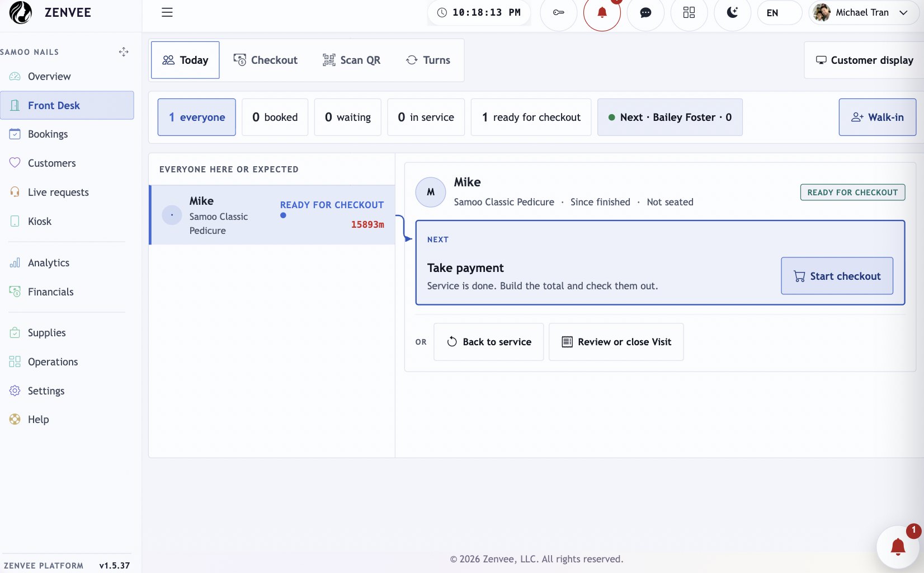The image size is (924, 573).
Task: Toggle dark mode moon icon
Action: coord(733,12)
